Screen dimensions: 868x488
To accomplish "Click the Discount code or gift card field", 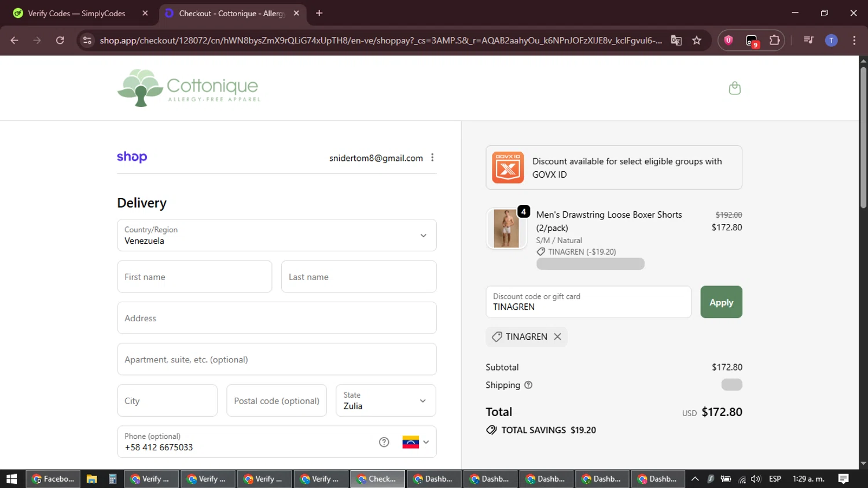I will 589,302.
